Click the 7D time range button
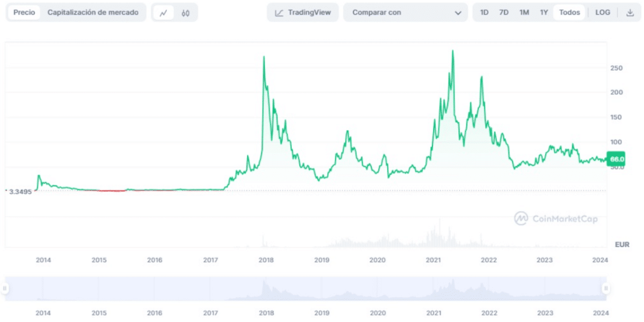The width and height of the screenshot is (644, 322). pyautogui.click(x=505, y=12)
